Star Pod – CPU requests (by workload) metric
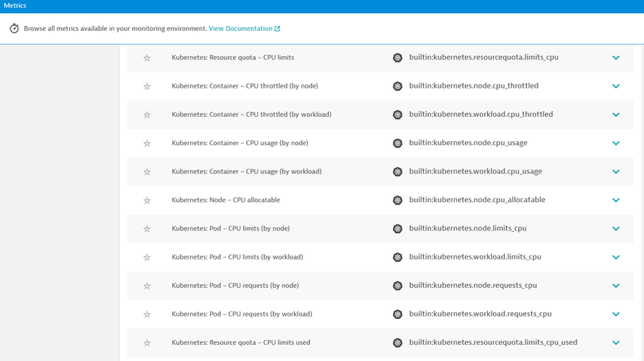The image size is (644, 361). tap(147, 315)
